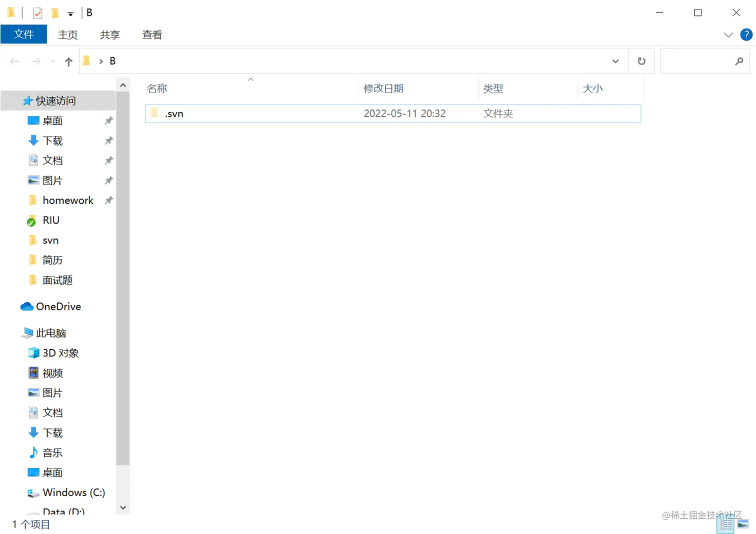Open the Windows (C:) drive

(x=73, y=492)
